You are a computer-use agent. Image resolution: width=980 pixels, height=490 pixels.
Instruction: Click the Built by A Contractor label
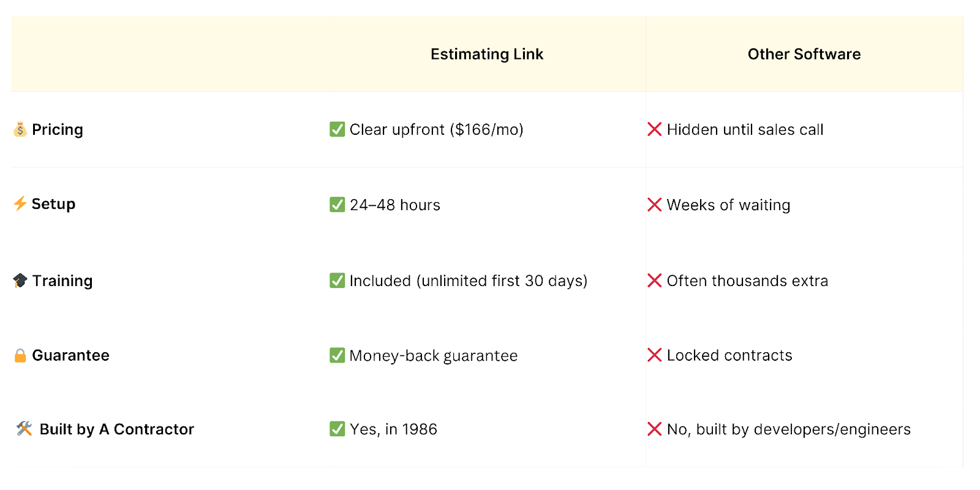click(x=116, y=429)
